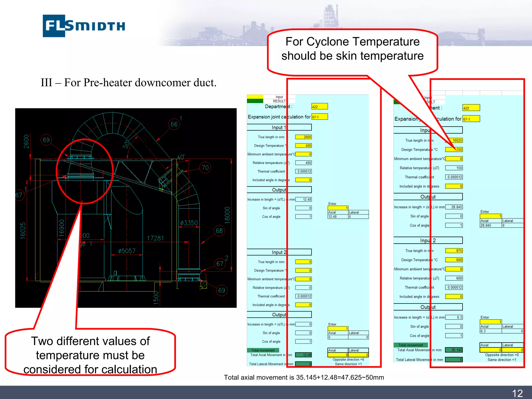This screenshot has width=532, height=399.
Task: Click the Cyclone Temperature callout text
Action: 352,49
